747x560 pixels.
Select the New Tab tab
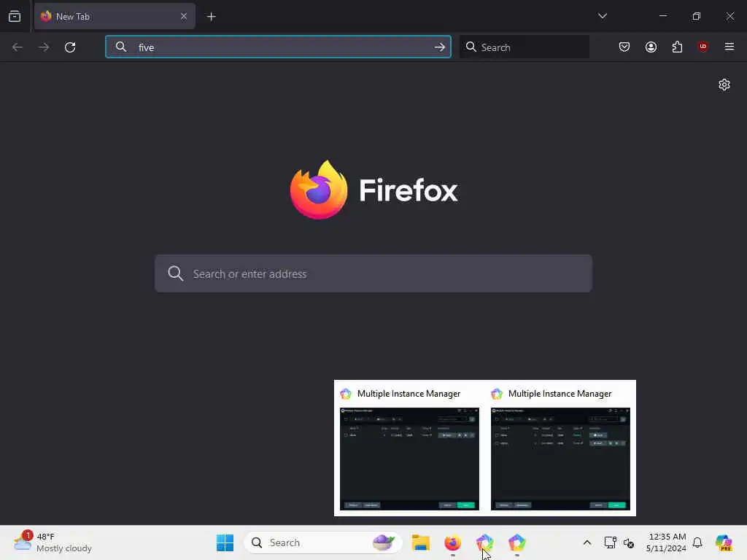point(115,16)
